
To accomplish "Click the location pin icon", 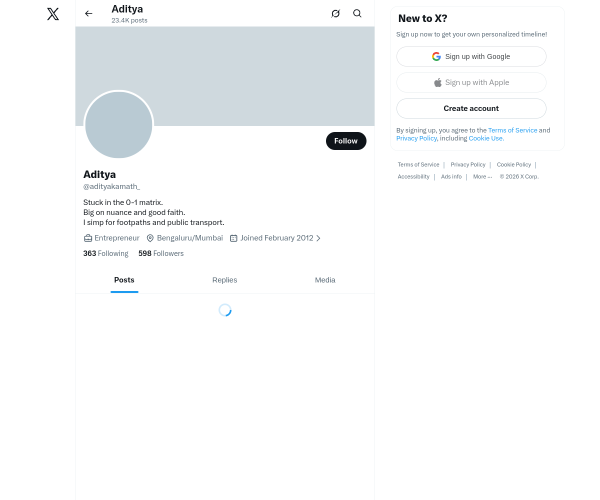I will pyautogui.click(x=150, y=238).
